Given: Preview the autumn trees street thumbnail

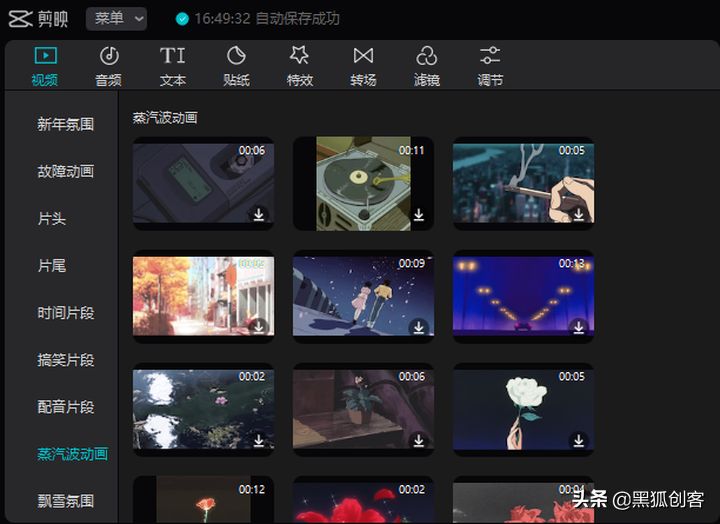Looking at the screenshot, I should pos(203,296).
